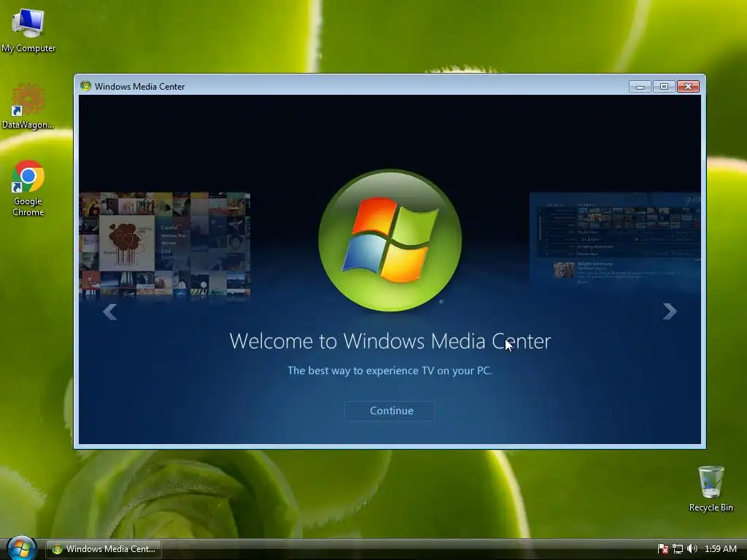
Task: Open the Recycle Bin
Action: (711, 489)
